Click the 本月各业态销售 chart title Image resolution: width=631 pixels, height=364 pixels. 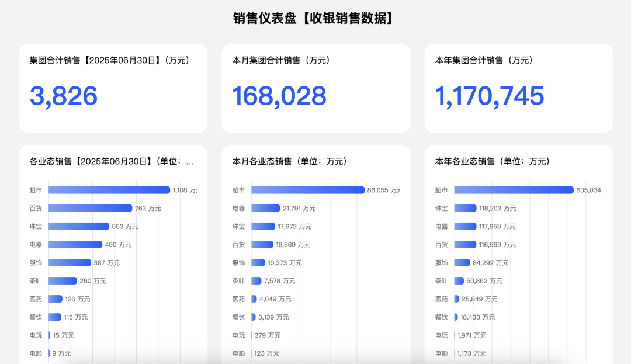pyautogui.click(x=289, y=161)
